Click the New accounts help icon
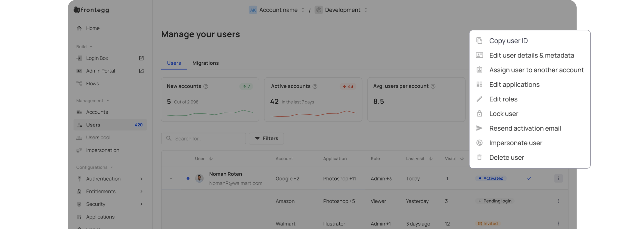The height and width of the screenshot is (229, 644). 206,86
